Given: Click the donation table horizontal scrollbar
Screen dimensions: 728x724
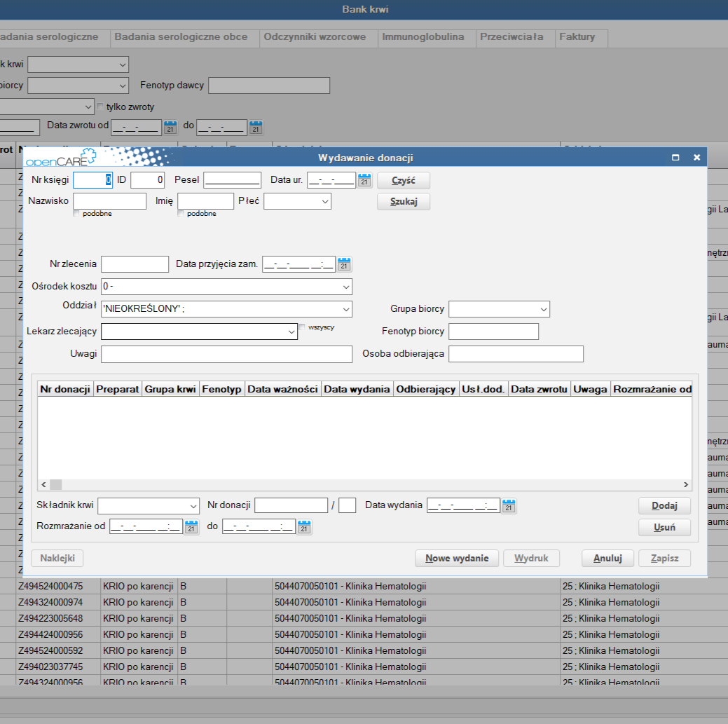Looking at the screenshot, I should pos(364,484).
